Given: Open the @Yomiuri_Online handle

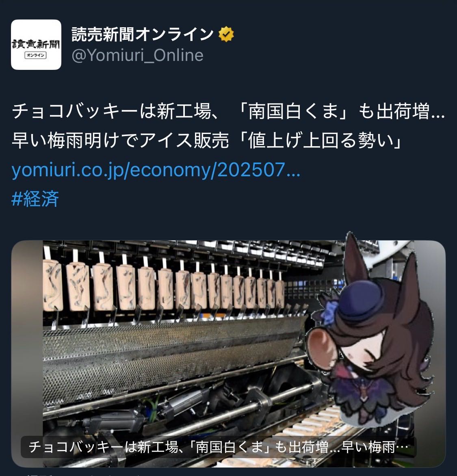Looking at the screenshot, I should click(138, 55).
